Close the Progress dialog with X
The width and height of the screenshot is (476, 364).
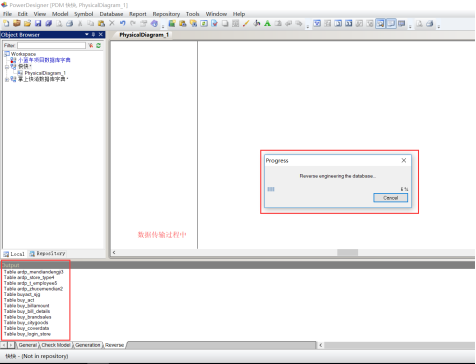(x=404, y=160)
